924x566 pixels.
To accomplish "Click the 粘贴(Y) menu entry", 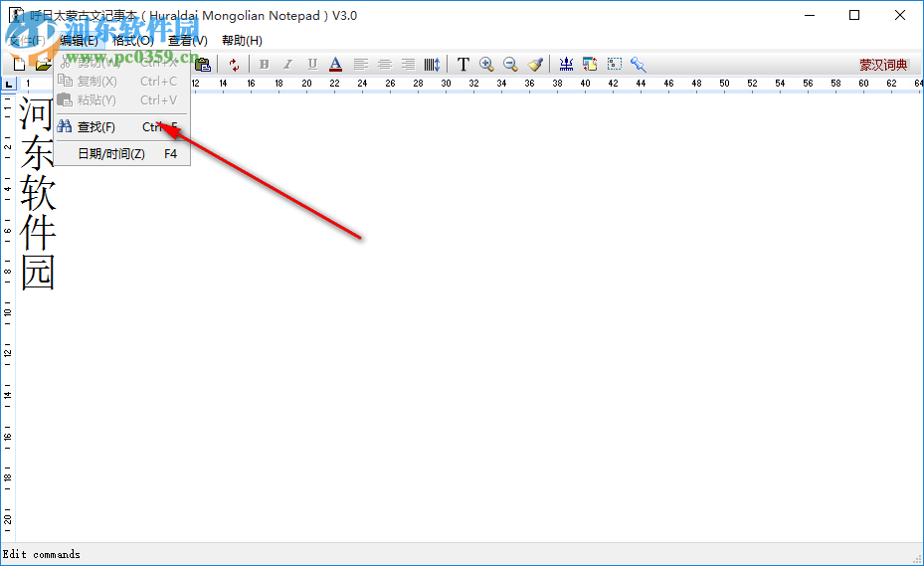I will 122,100.
